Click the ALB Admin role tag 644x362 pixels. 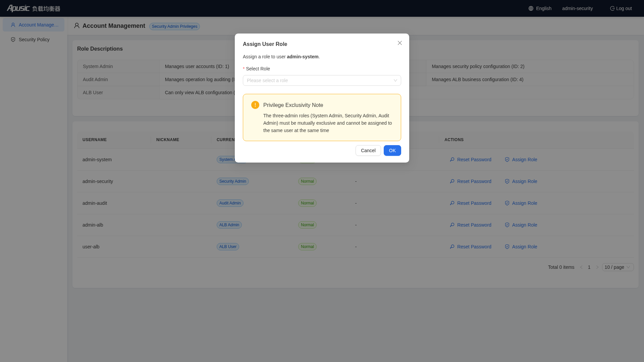click(x=229, y=225)
